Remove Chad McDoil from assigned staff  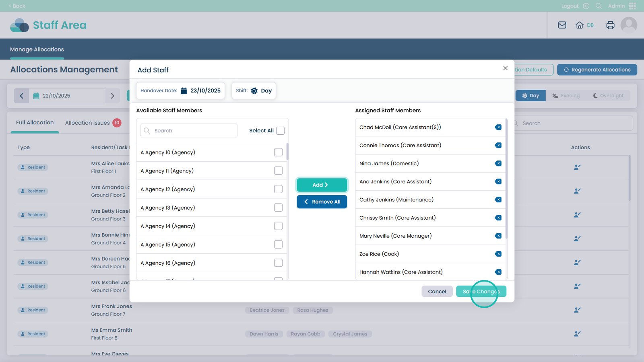(498, 127)
